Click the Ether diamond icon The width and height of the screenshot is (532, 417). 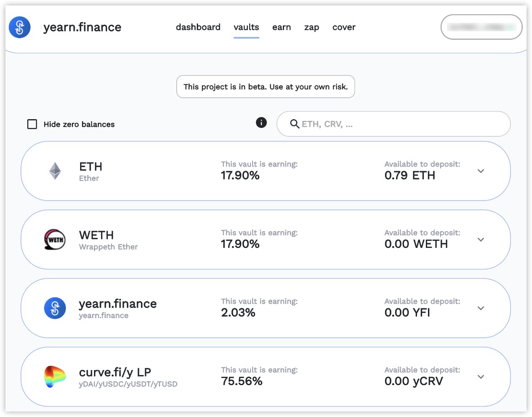click(x=55, y=171)
